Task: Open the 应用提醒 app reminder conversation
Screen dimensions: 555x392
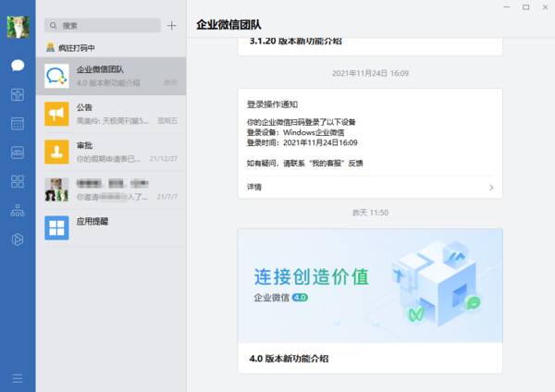Action: pyautogui.click(x=111, y=227)
